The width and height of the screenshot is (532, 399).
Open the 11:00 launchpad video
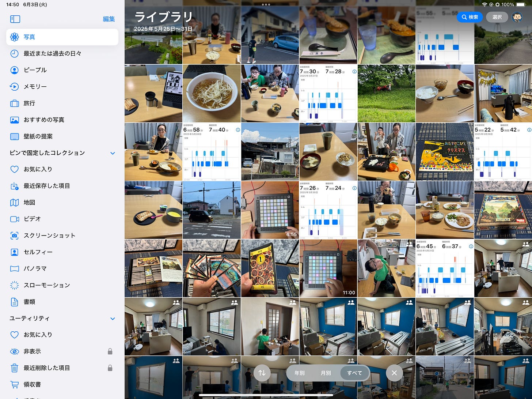point(328,268)
